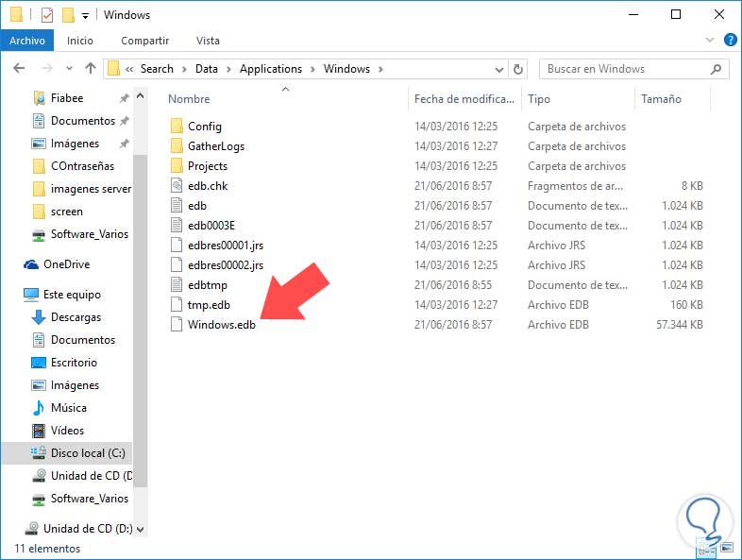The width and height of the screenshot is (742, 560).
Task: Select the Config folder icon
Action: click(176, 127)
